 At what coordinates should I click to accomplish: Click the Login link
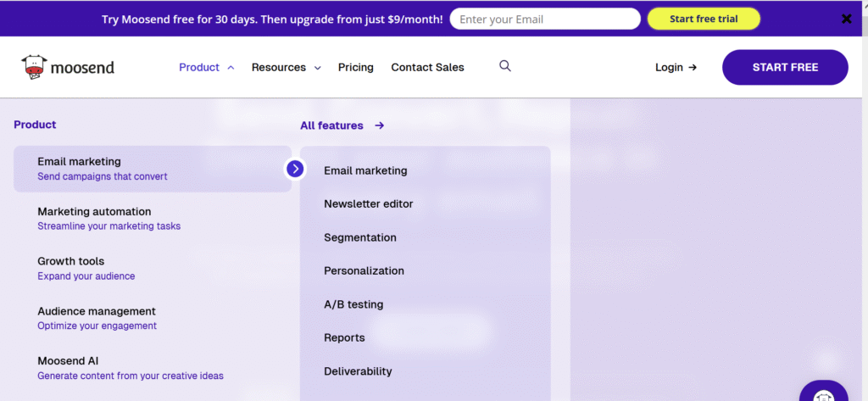[676, 67]
